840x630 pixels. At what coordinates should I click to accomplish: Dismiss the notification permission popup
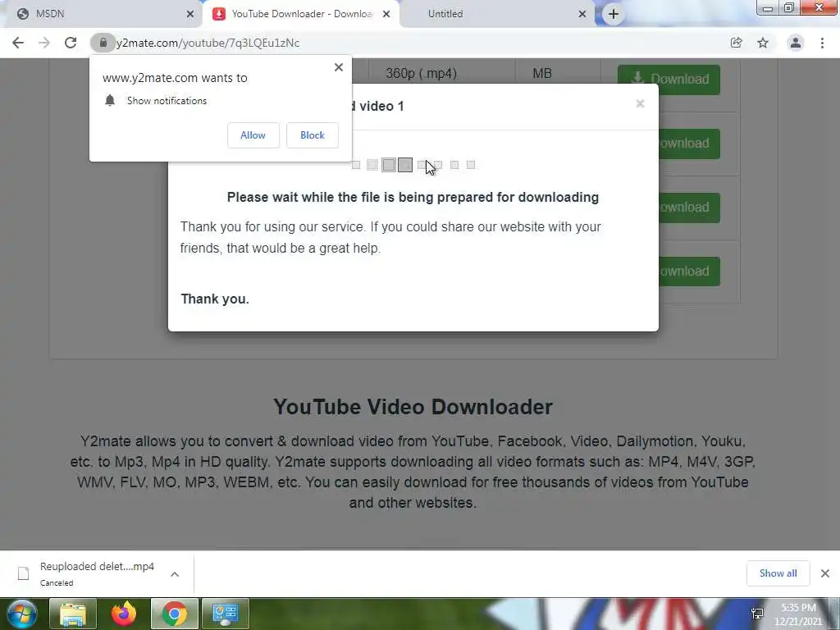pos(339,67)
